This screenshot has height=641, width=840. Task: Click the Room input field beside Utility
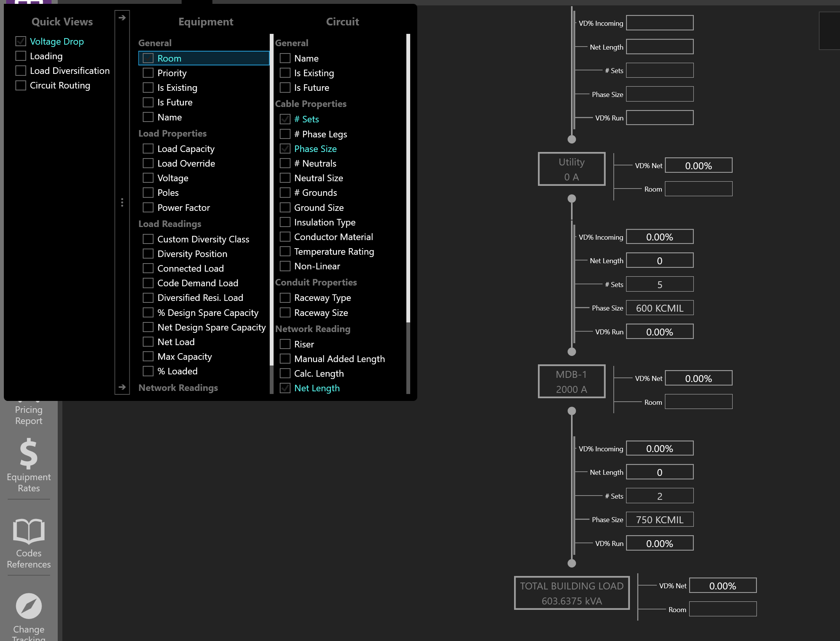(x=698, y=189)
